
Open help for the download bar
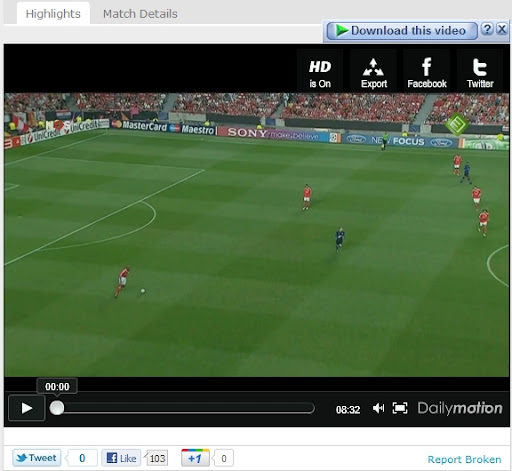[487, 29]
